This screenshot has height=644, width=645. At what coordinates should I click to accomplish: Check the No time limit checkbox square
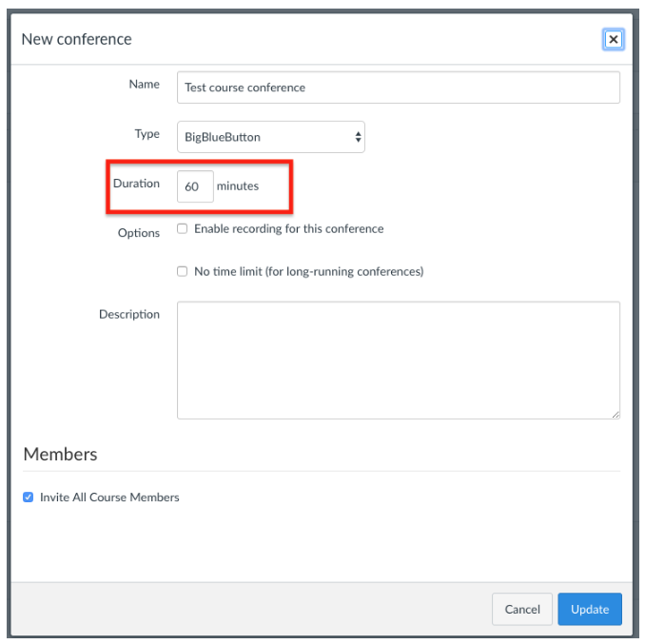pos(183,271)
